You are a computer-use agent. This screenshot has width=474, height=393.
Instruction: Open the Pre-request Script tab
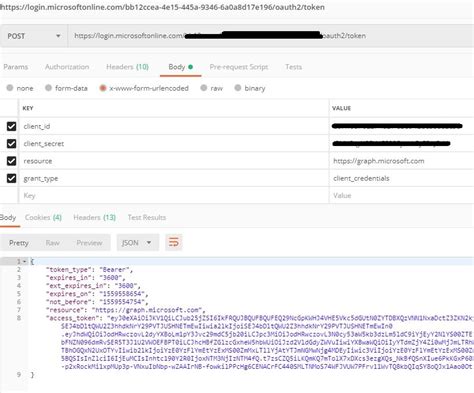click(239, 67)
